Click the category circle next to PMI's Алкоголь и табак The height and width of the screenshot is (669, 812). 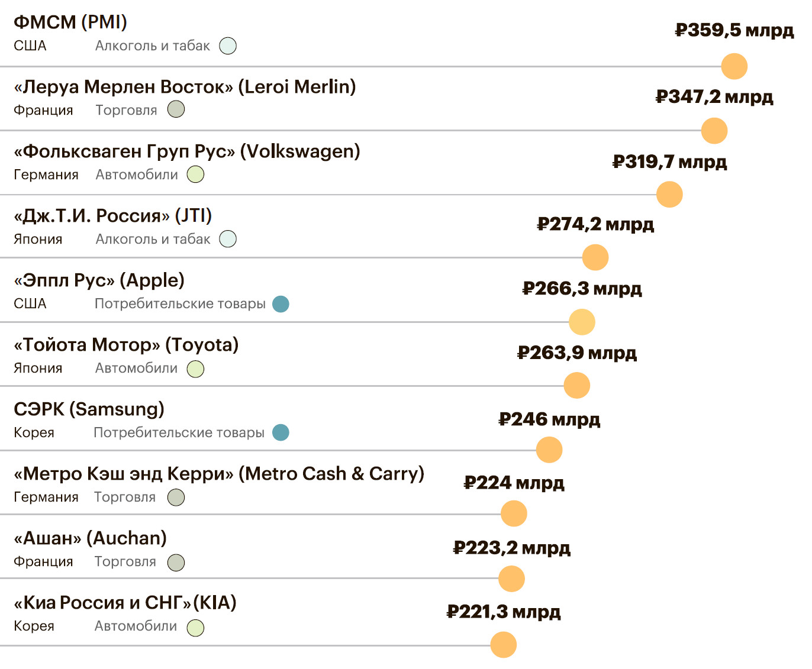point(228,46)
